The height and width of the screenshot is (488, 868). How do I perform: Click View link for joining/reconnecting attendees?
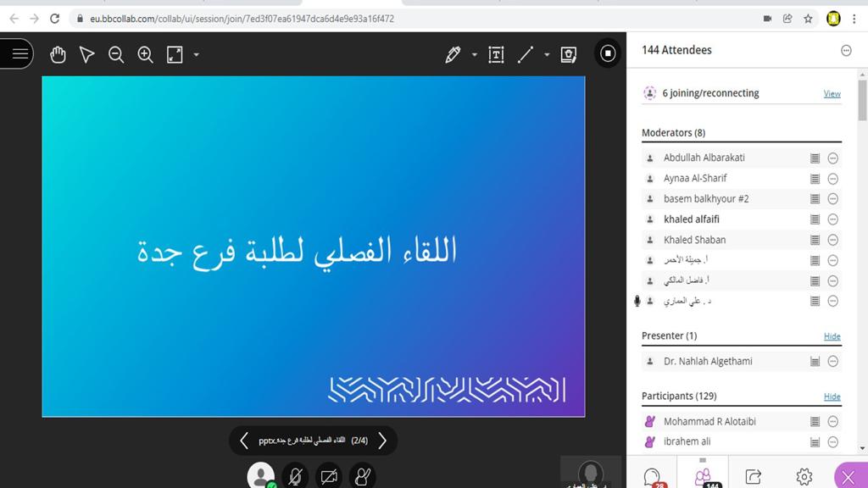tap(832, 94)
